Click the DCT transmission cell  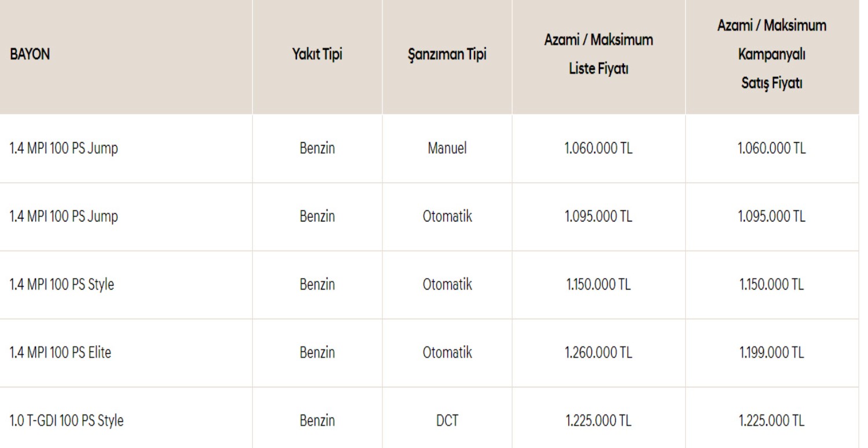447,421
